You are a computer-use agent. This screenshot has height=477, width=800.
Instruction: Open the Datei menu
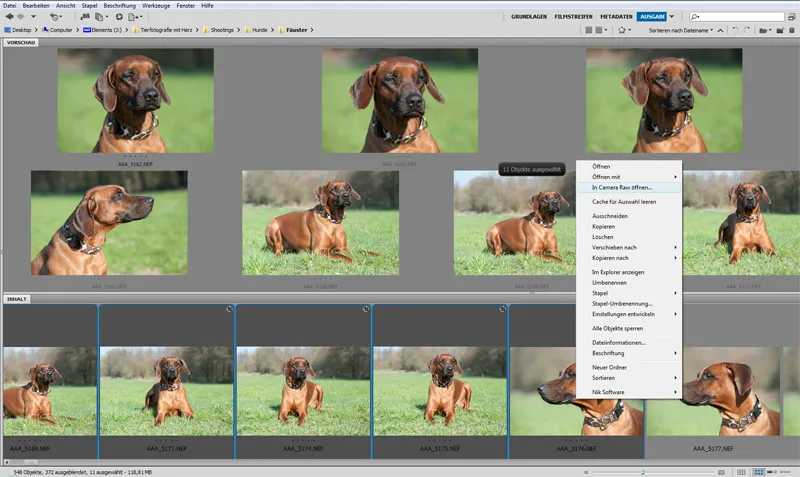pyautogui.click(x=10, y=6)
